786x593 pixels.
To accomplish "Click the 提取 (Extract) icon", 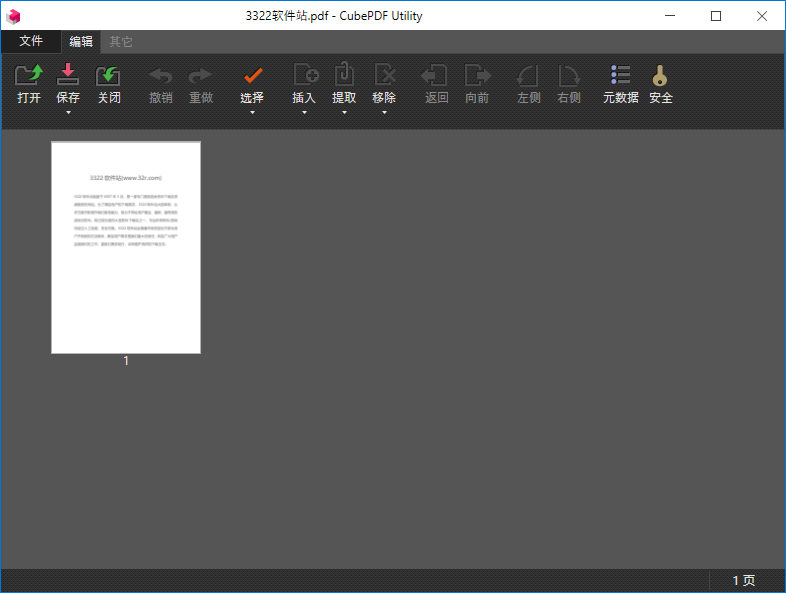I will pyautogui.click(x=344, y=74).
